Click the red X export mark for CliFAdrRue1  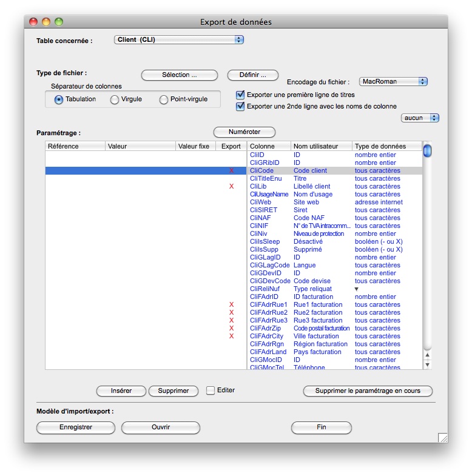point(231,305)
